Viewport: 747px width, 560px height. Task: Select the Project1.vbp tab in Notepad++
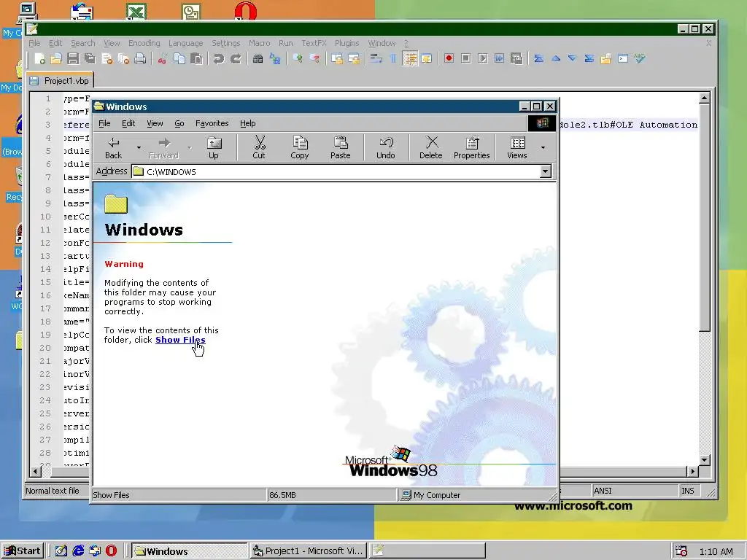tap(60, 80)
